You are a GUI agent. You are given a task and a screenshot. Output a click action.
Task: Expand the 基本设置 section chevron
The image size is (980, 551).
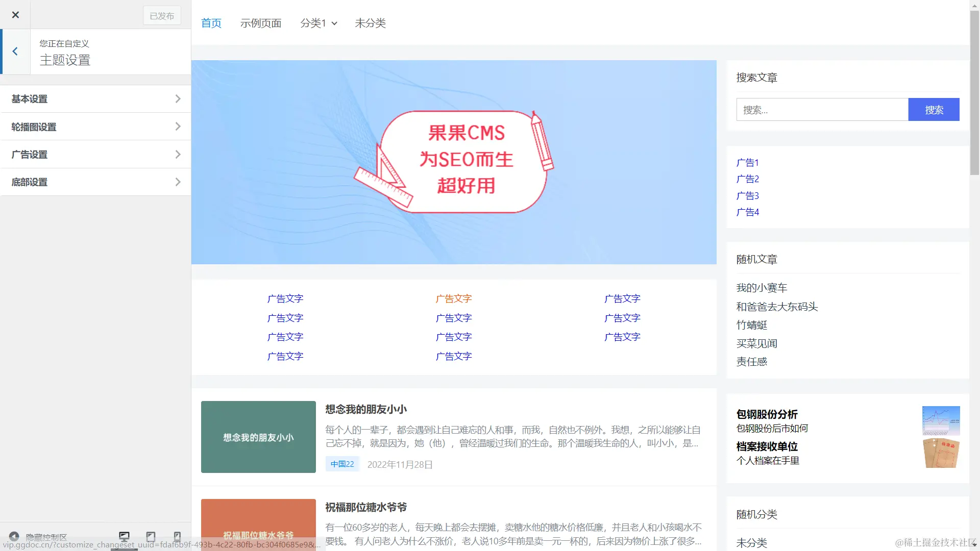(178, 98)
